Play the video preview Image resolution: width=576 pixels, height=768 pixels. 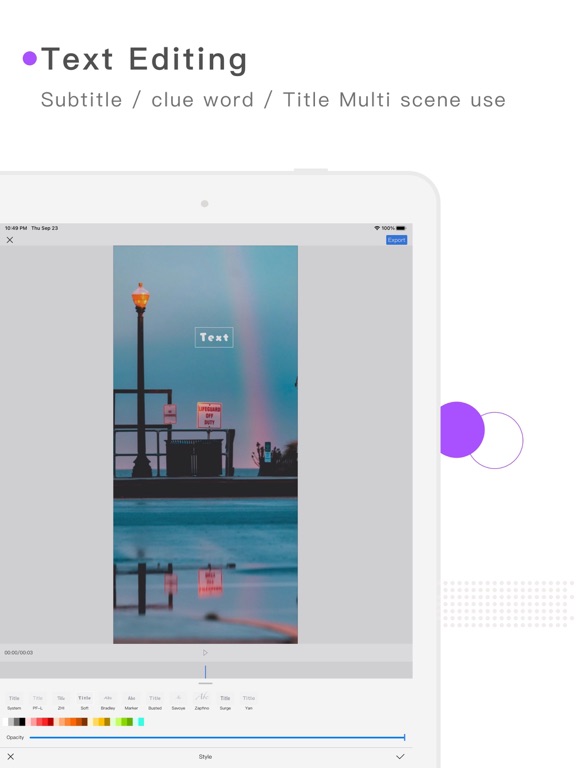tap(205, 652)
